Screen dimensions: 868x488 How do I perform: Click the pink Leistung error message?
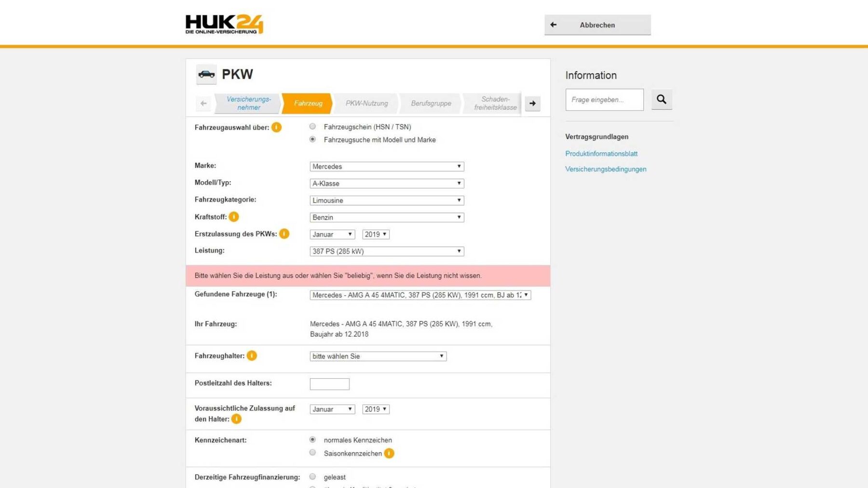coord(368,276)
